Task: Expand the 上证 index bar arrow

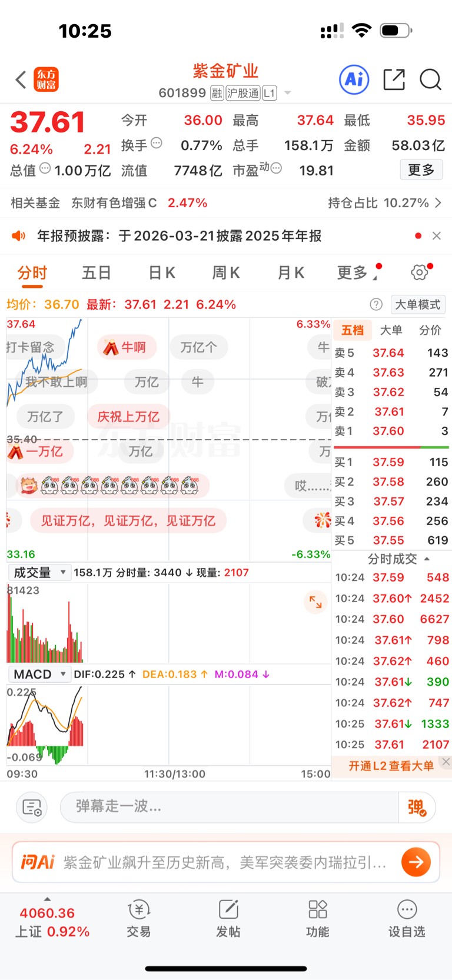Action: [47, 899]
